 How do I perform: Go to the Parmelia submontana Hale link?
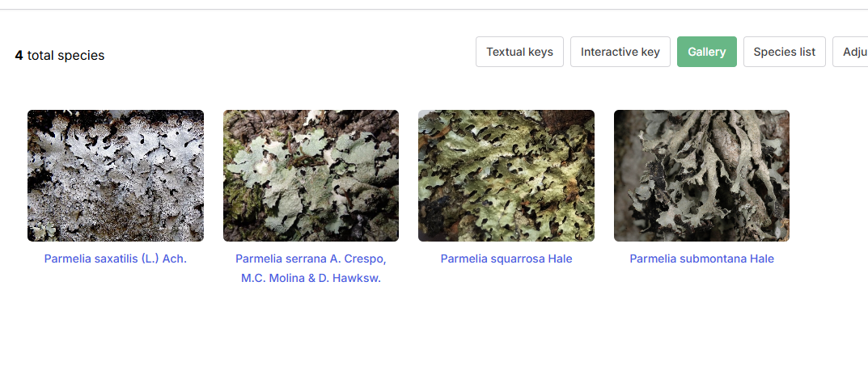coord(701,259)
